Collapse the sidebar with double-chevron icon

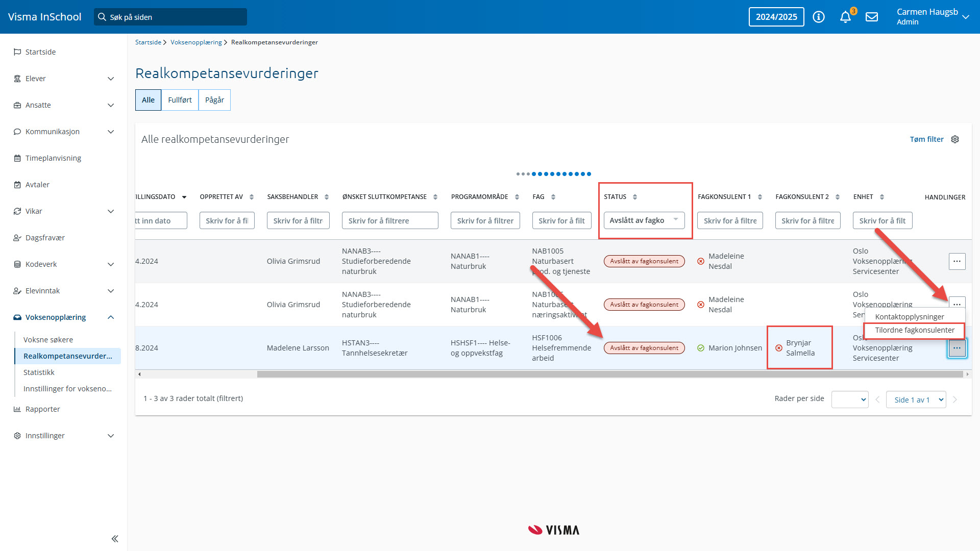(x=115, y=539)
